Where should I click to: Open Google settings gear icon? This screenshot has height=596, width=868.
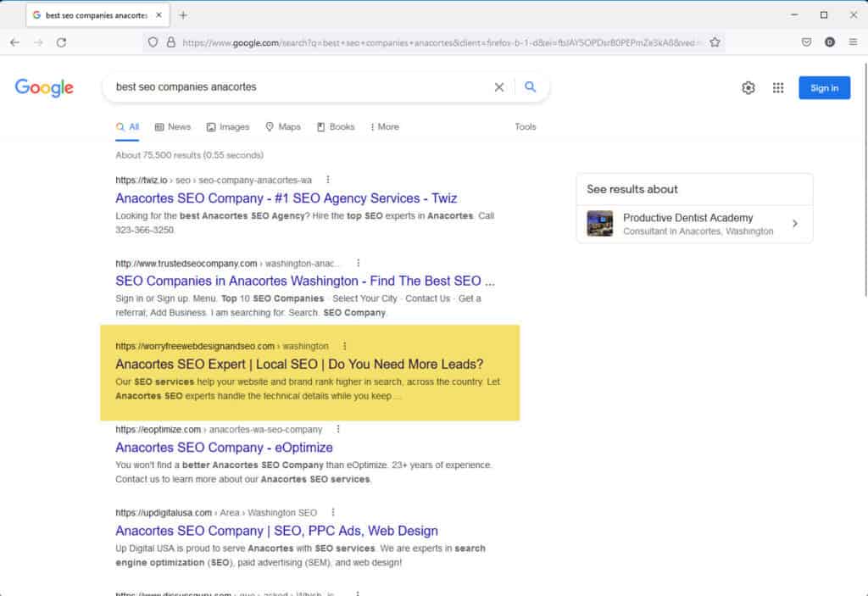pos(748,87)
